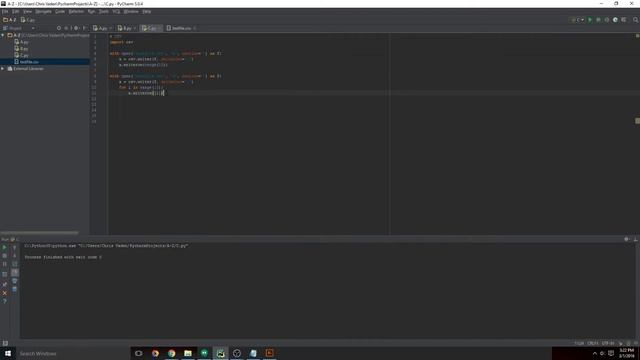Open the VCS menu

[116, 11]
